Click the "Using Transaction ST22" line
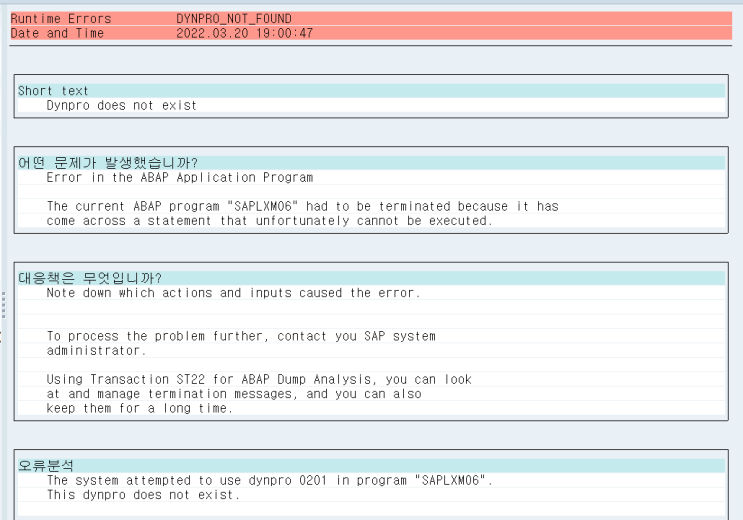This screenshot has width=743, height=520. tap(259, 380)
